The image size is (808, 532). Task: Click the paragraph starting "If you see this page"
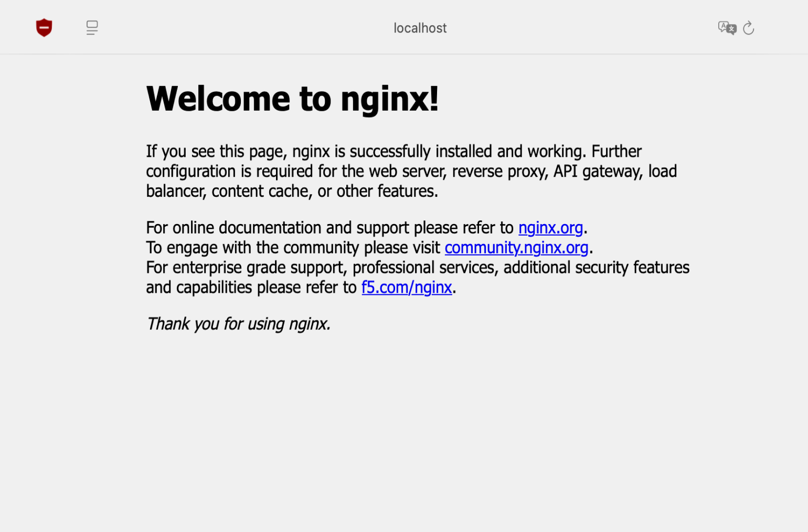coord(412,171)
